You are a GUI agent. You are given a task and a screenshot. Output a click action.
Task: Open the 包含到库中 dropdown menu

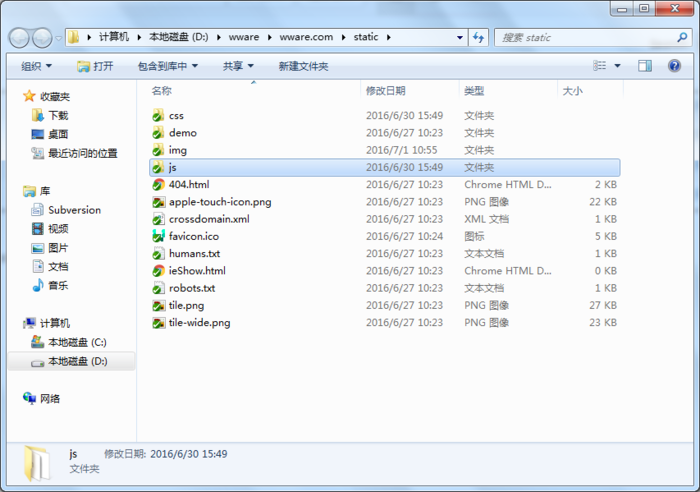click(167, 67)
